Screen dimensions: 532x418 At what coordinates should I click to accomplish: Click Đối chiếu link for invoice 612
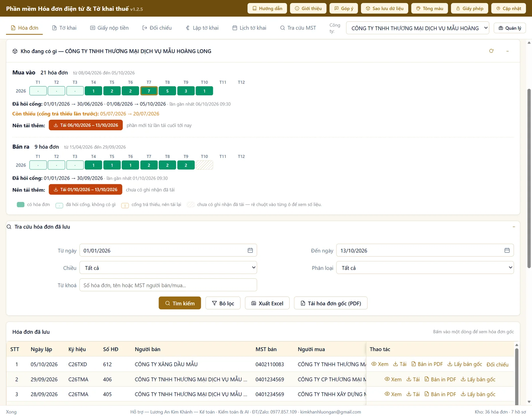tap(497, 364)
